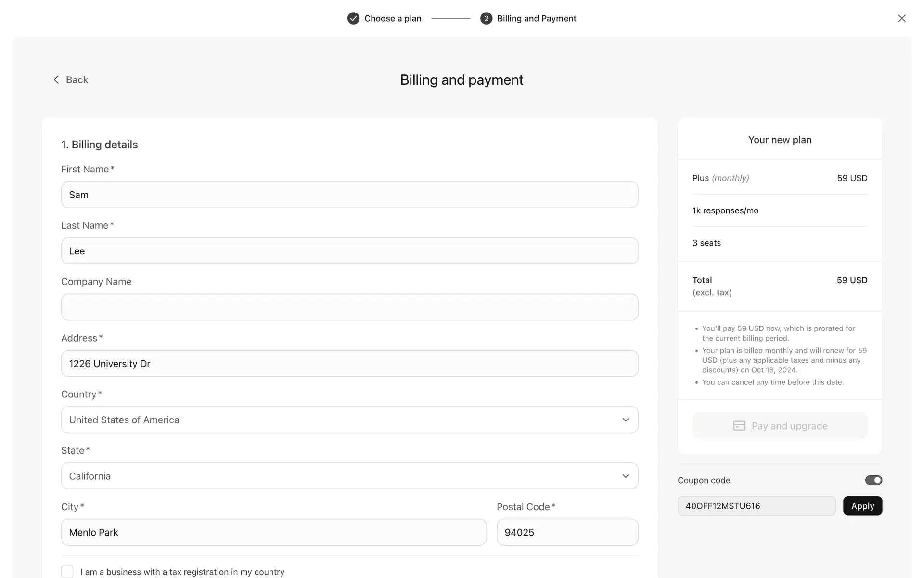Check the tax registration business checkbox
Image resolution: width=924 pixels, height=578 pixels.
coord(67,572)
